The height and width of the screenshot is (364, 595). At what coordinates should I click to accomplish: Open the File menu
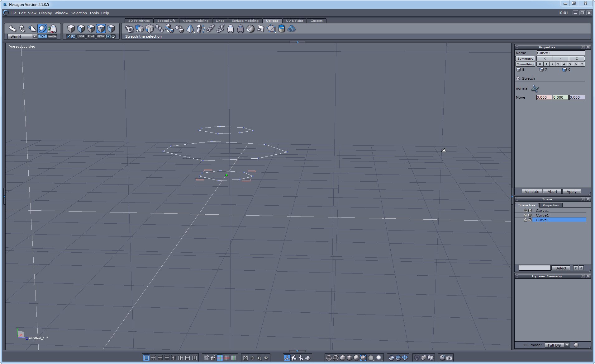pos(13,13)
